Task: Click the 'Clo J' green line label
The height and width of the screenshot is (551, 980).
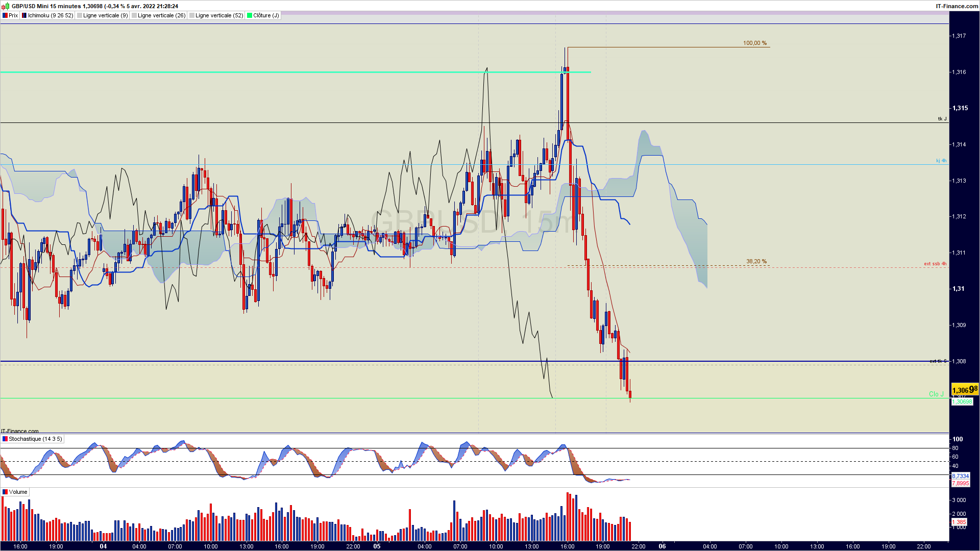Action: tap(936, 394)
